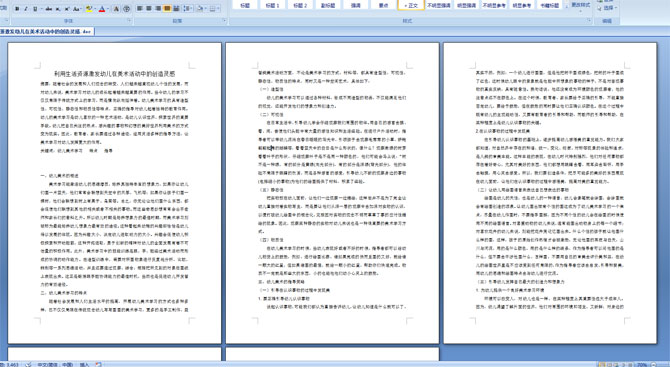The image size is (670, 367).
Task: Click the yellow text highlight color button
Action: [89, 9]
